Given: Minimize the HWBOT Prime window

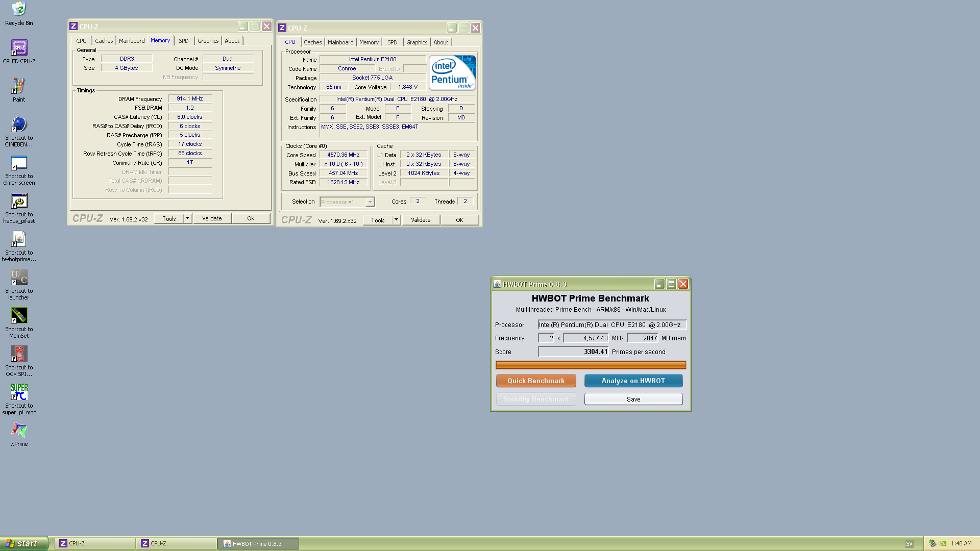Looking at the screenshot, I should pos(659,284).
